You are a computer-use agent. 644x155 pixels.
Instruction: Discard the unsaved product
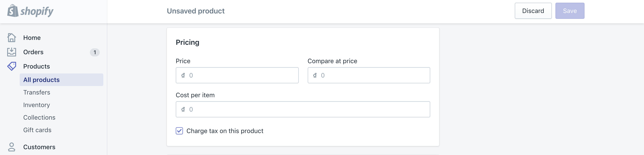(x=533, y=11)
